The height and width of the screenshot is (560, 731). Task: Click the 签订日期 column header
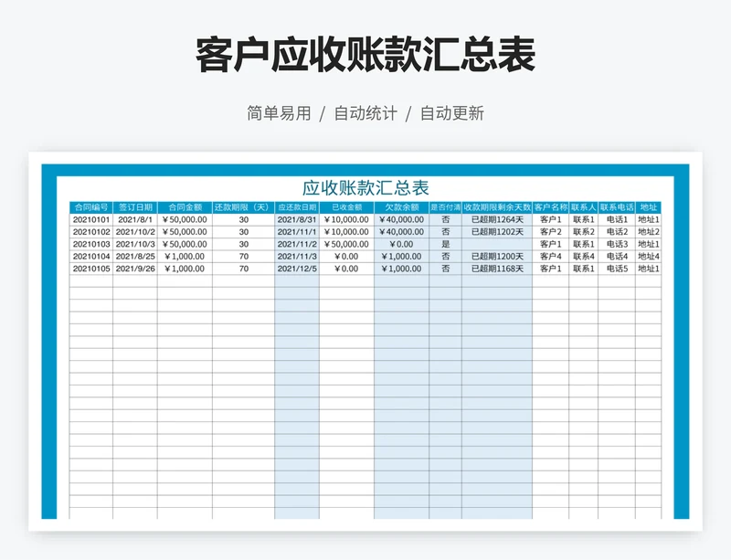click(135, 207)
